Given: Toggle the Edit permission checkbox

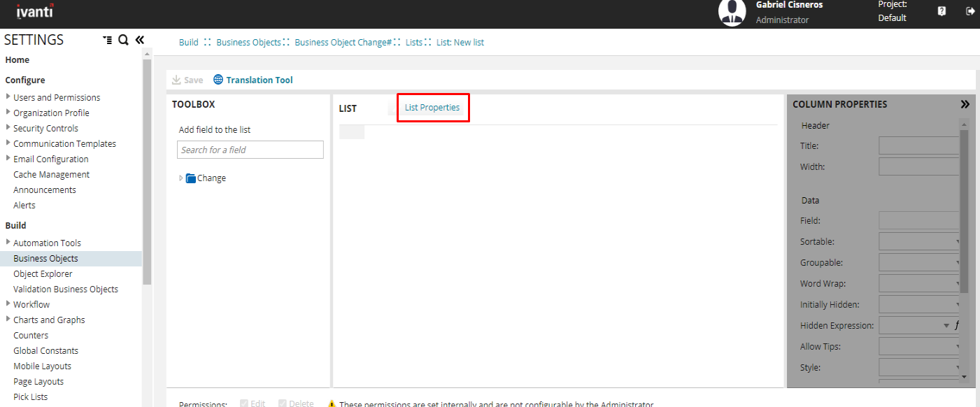Looking at the screenshot, I should [x=244, y=404].
